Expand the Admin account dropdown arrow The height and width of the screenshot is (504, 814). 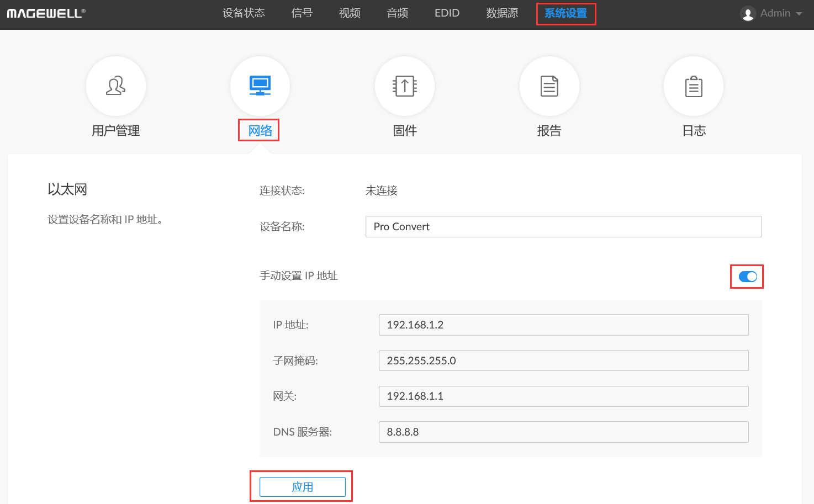pos(799,14)
